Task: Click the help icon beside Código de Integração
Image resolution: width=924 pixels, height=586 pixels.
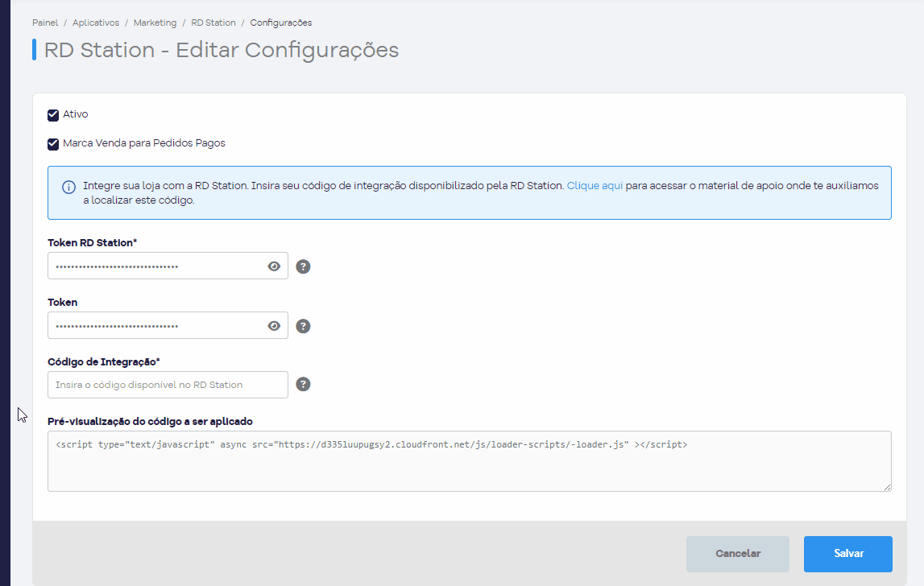Action: click(x=303, y=385)
